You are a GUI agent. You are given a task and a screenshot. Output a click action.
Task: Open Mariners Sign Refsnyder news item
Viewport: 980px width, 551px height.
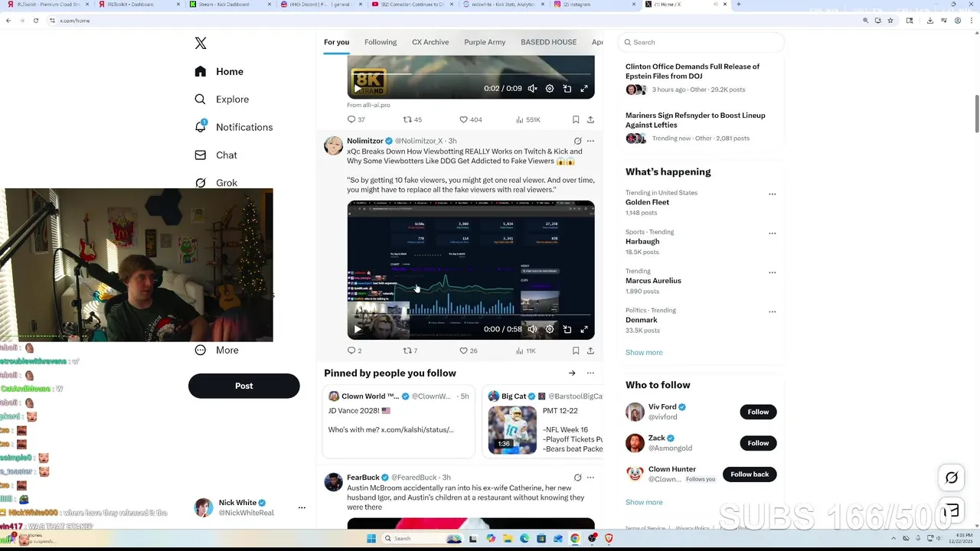tap(701, 127)
